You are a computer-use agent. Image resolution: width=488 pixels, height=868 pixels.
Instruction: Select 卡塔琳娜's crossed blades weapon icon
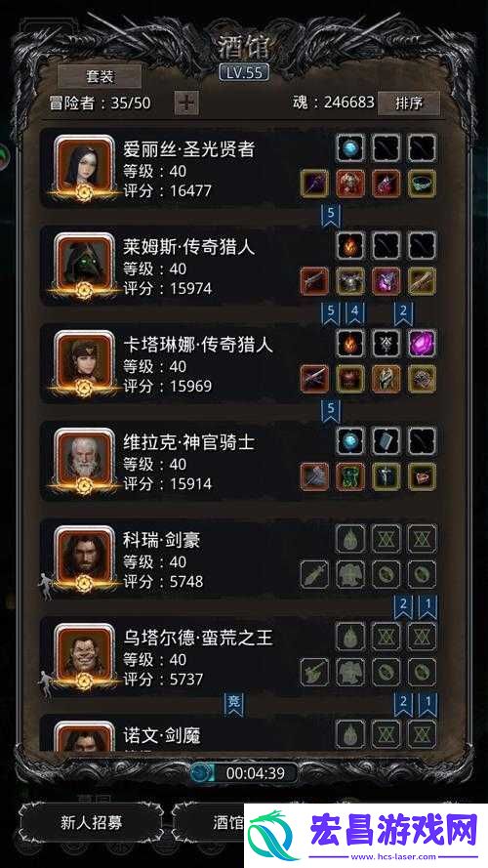[x=315, y=379]
